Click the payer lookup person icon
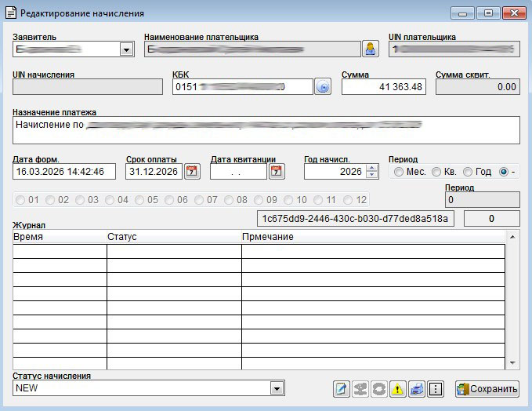The width and height of the screenshot is (532, 411). coord(370,49)
